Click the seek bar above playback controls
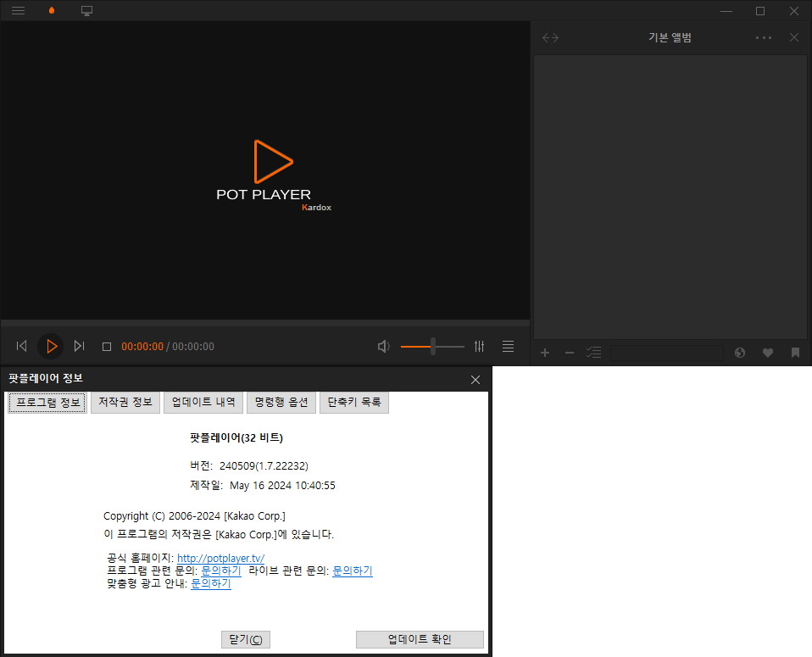 coord(265,323)
